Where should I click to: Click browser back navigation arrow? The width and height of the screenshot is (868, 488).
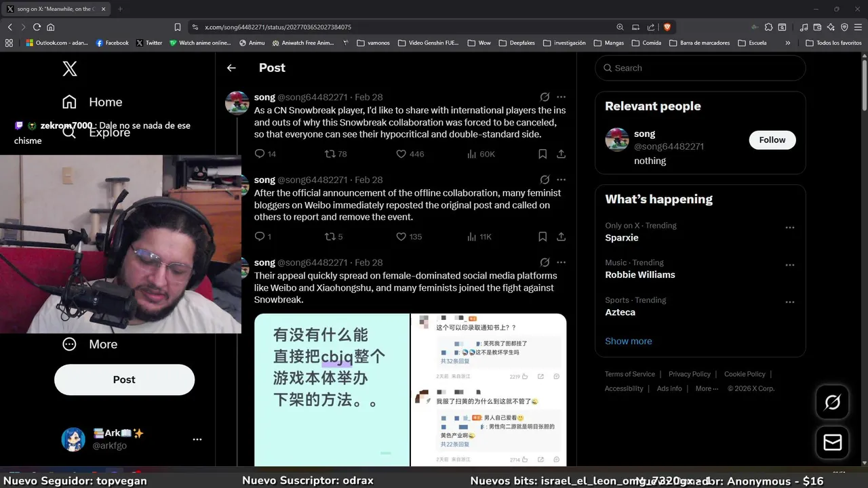point(9,27)
